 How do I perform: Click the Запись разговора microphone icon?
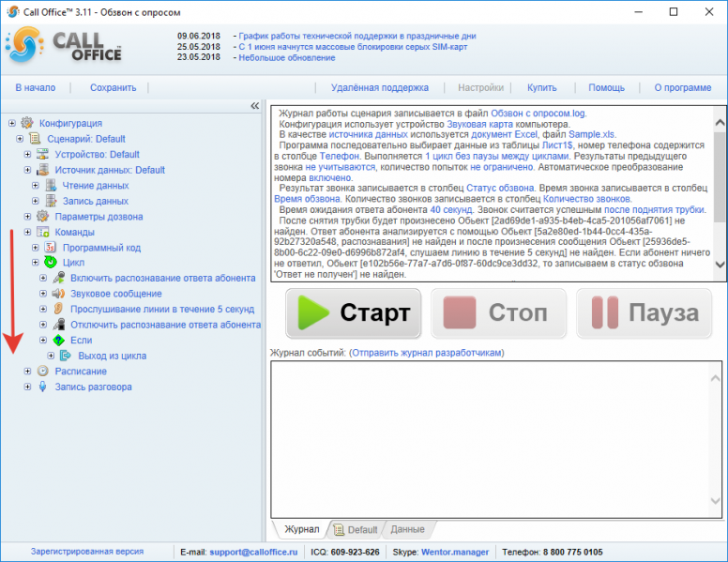43,387
